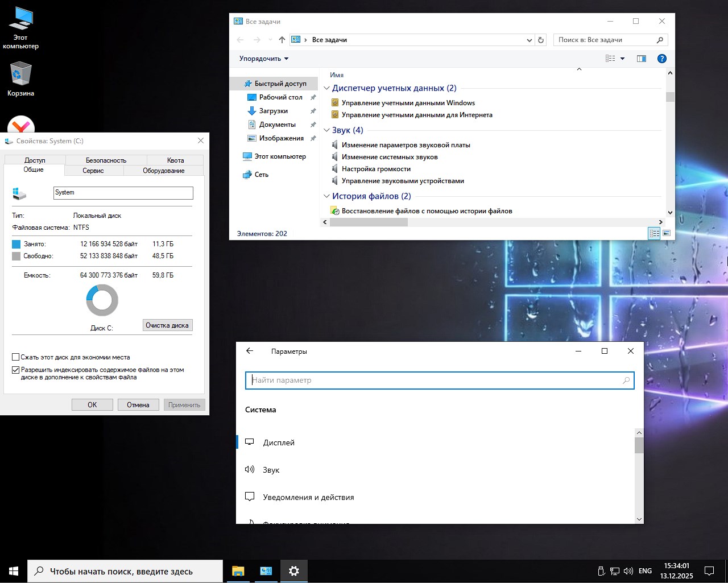Screen dimensions: 728x583
Task: Click the volume speaker icon in system tray
Action: point(628,571)
